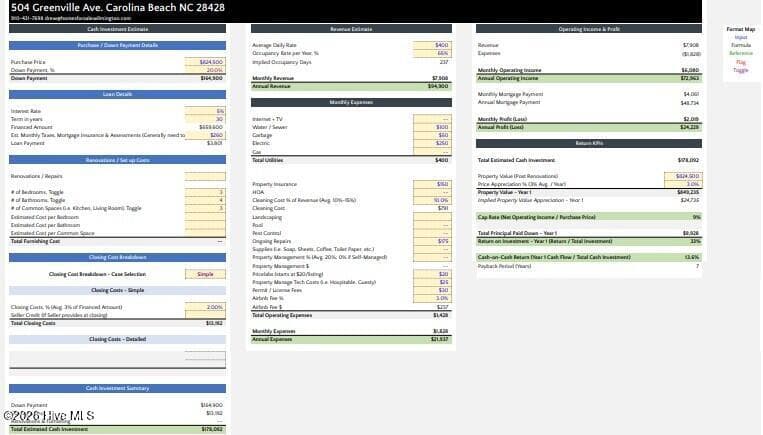Click the Seller Credit input cell
The width and height of the screenshot is (763, 435).
point(205,315)
